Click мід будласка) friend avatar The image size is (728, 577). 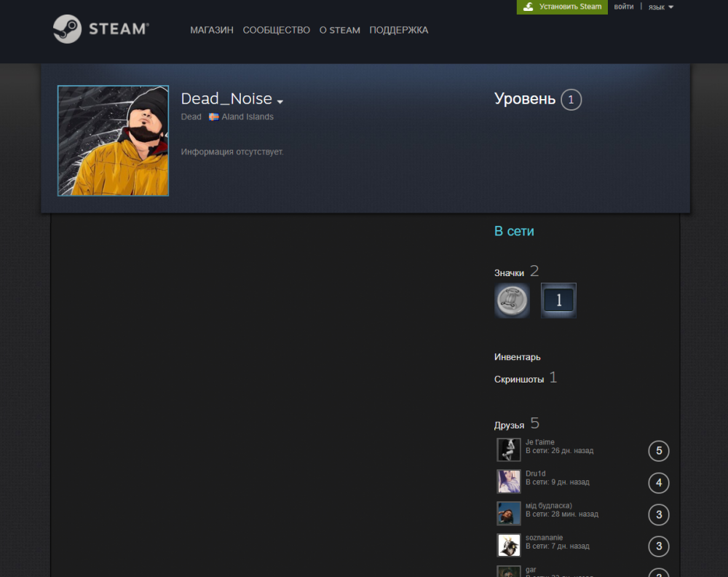point(509,514)
